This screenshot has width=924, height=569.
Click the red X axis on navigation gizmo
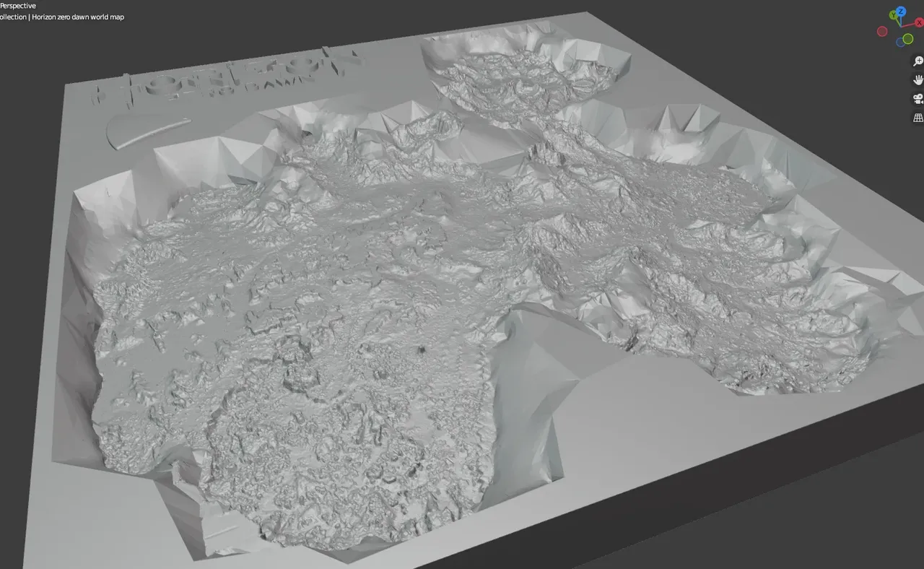point(919,22)
